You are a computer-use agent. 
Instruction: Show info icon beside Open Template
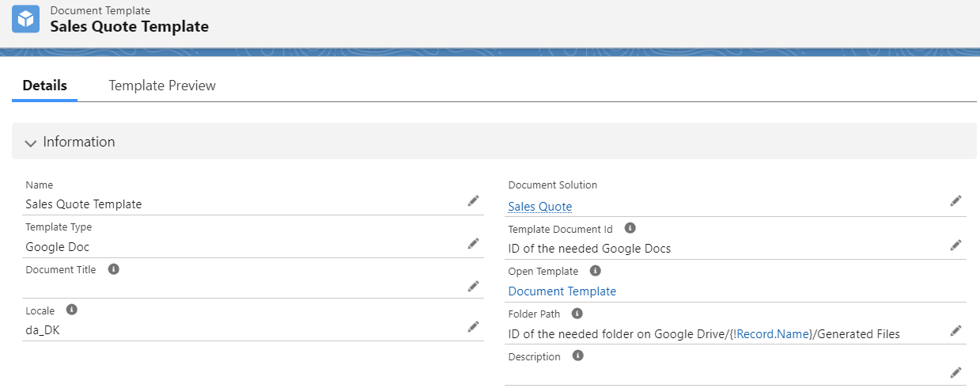(x=595, y=271)
